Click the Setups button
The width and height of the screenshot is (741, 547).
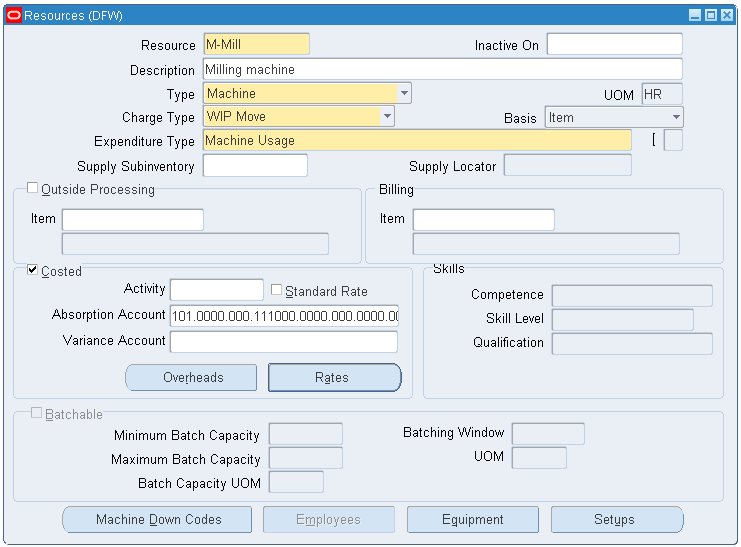(x=617, y=520)
